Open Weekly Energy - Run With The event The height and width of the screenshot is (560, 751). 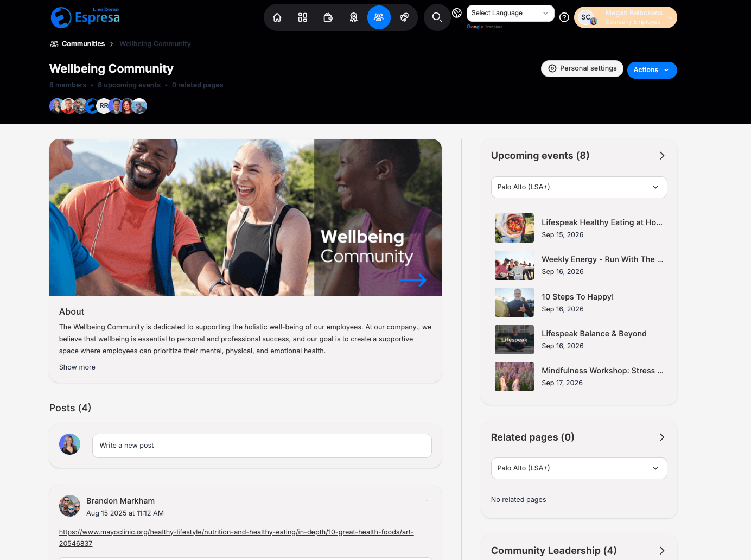click(602, 259)
